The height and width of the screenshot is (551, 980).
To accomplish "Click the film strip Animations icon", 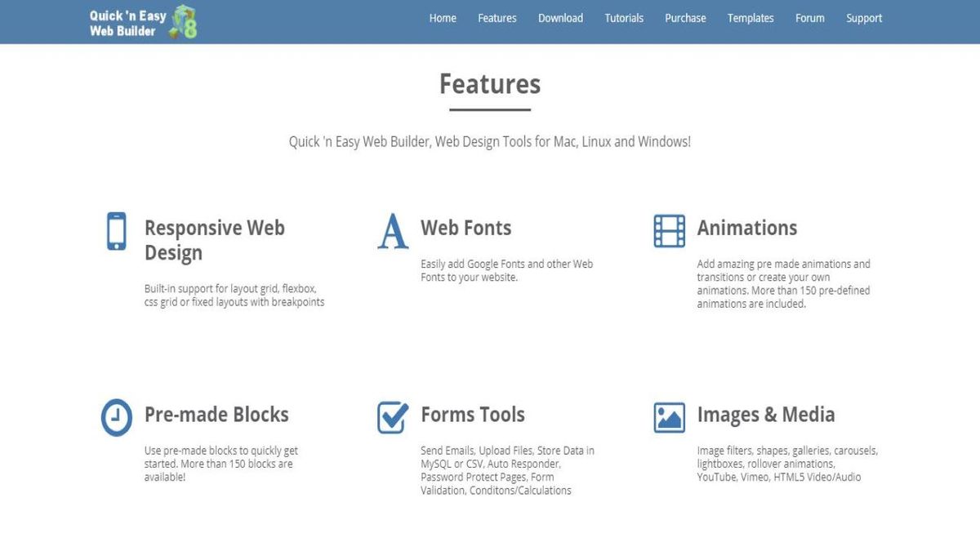I will tap(668, 230).
